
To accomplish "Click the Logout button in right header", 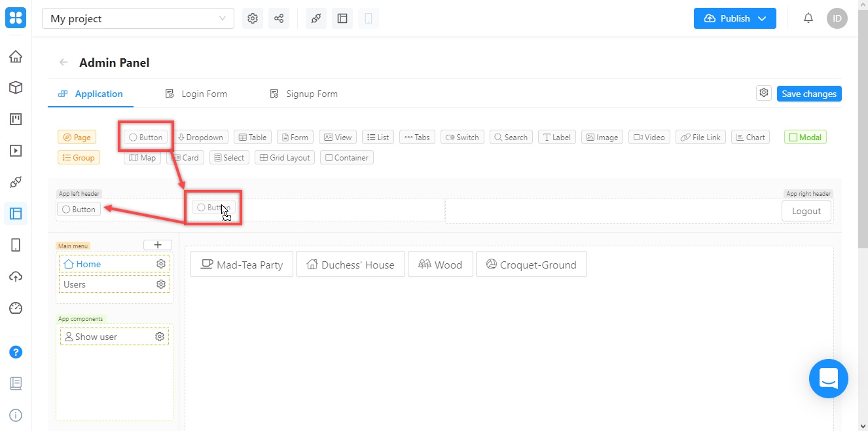I will pos(806,211).
